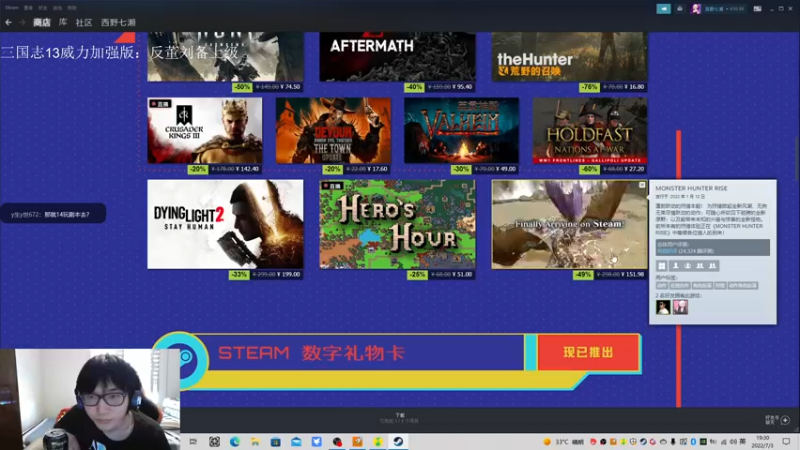Open the 商店 store tab

pos(42,22)
